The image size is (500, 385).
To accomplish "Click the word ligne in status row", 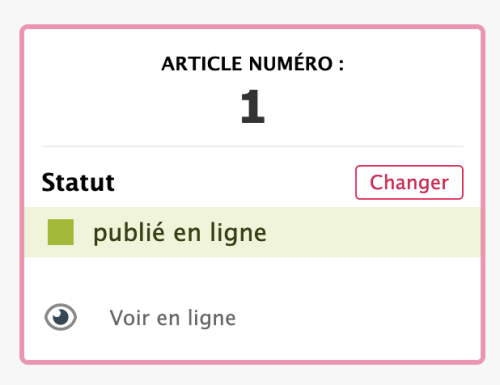I will (238, 233).
